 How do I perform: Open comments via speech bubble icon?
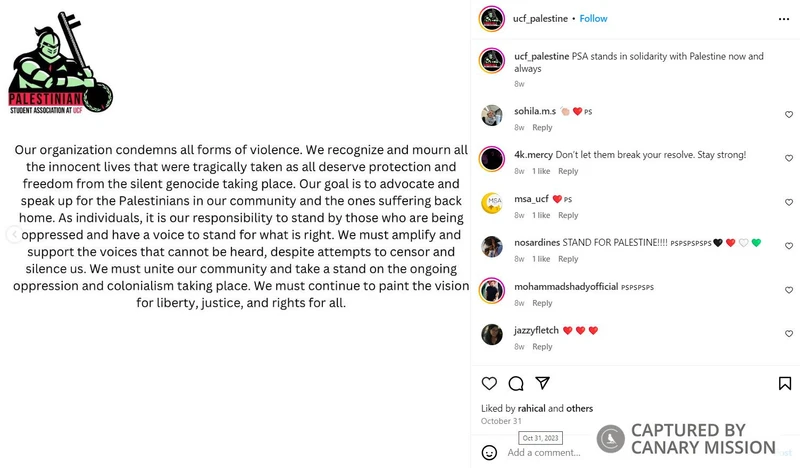pyautogui.click(x=516, y=383)
